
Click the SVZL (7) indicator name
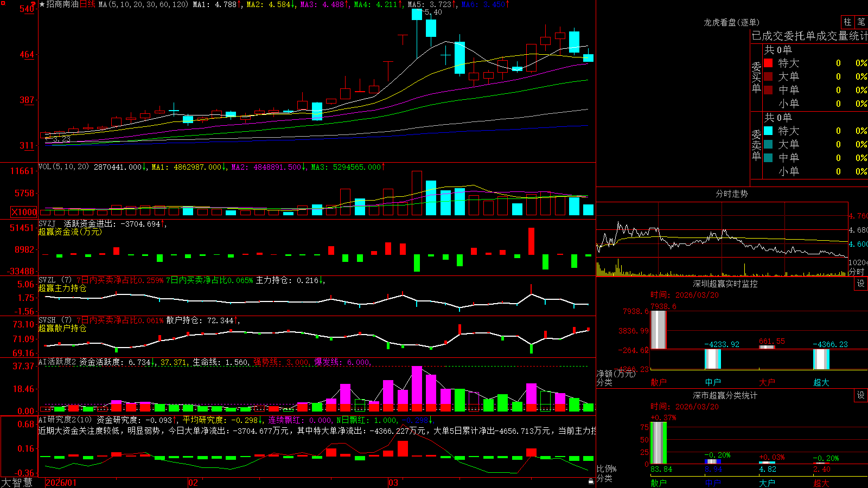[x=55, y=280]
